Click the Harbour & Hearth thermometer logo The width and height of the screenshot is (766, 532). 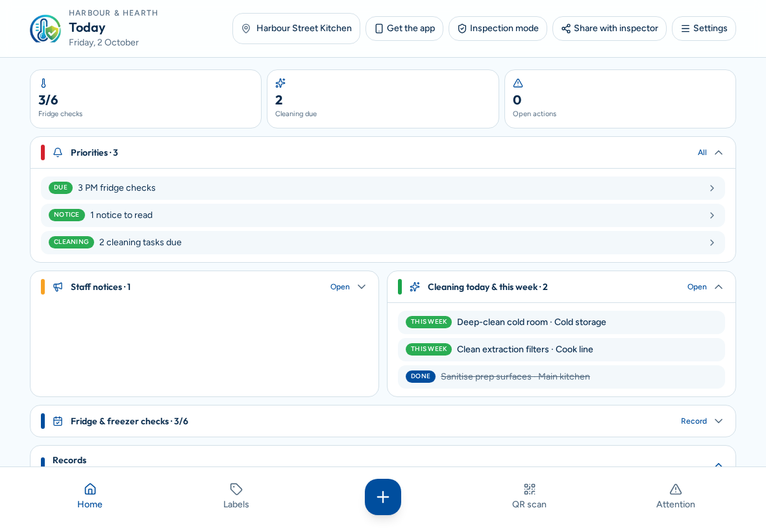pyautogui.click(x=45, y=29)
